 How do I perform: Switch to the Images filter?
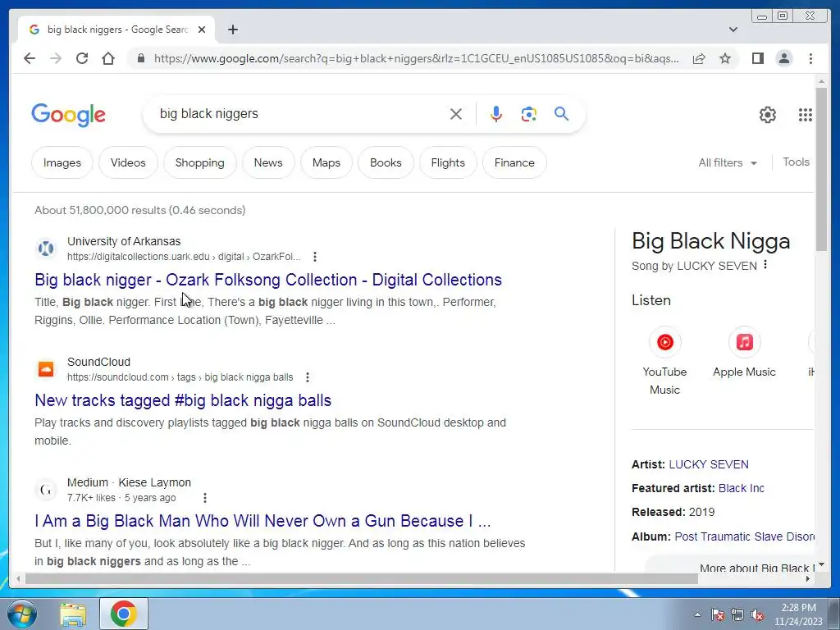[x=62, y=163]
